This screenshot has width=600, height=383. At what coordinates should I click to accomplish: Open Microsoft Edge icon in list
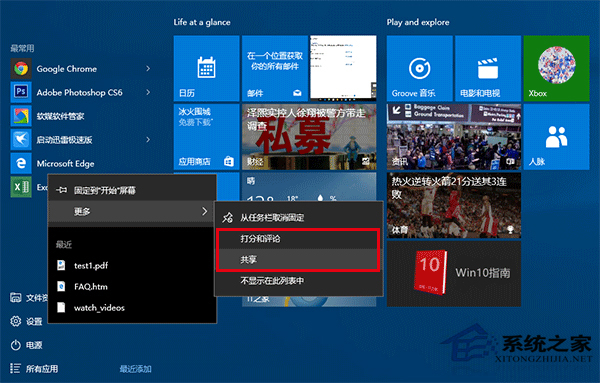[21, 163]
